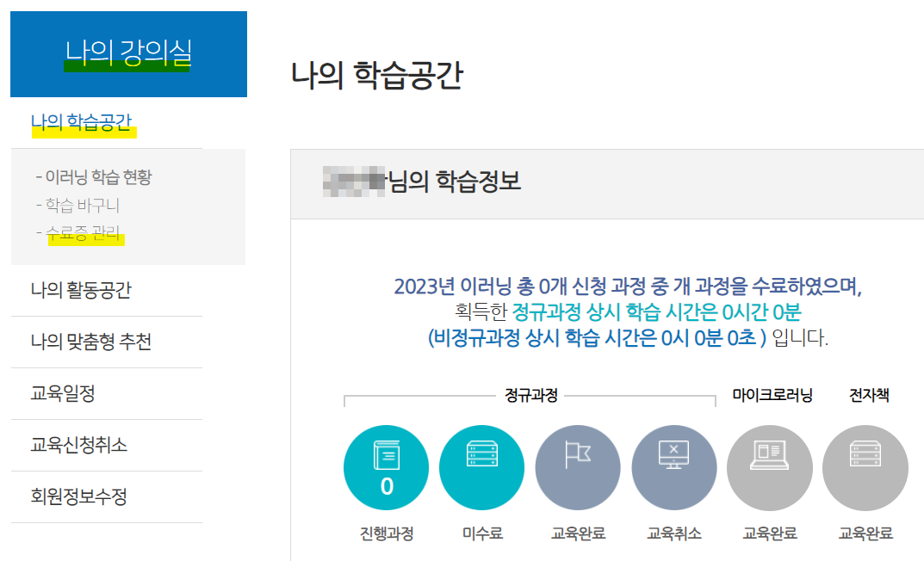Open the 교육일정 menu entry

(65, 392)
